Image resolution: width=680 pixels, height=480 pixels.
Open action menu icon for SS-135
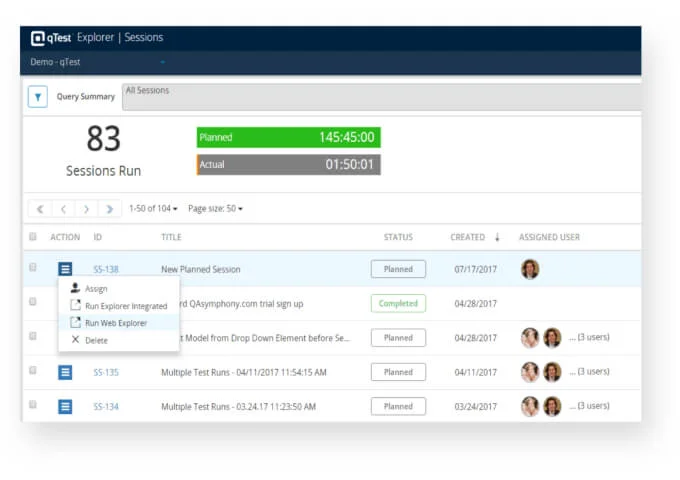65,372
